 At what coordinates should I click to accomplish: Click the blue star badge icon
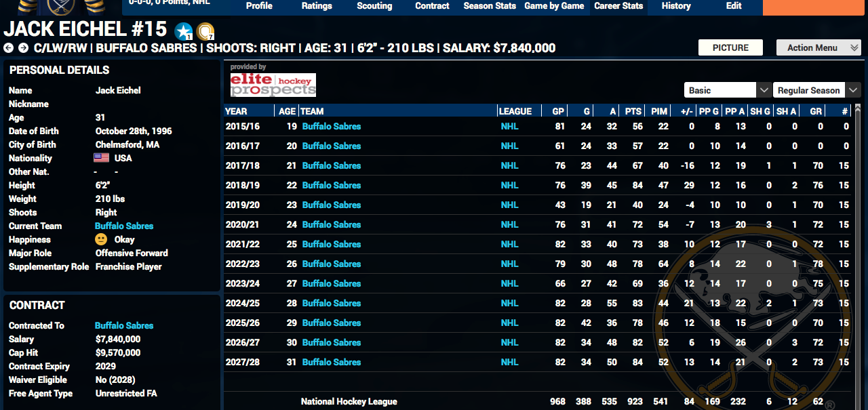pyautogui.click(x=183, y=31)
